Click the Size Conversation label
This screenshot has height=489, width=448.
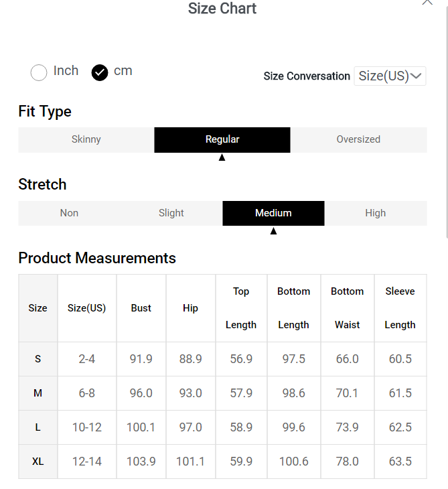307,76
